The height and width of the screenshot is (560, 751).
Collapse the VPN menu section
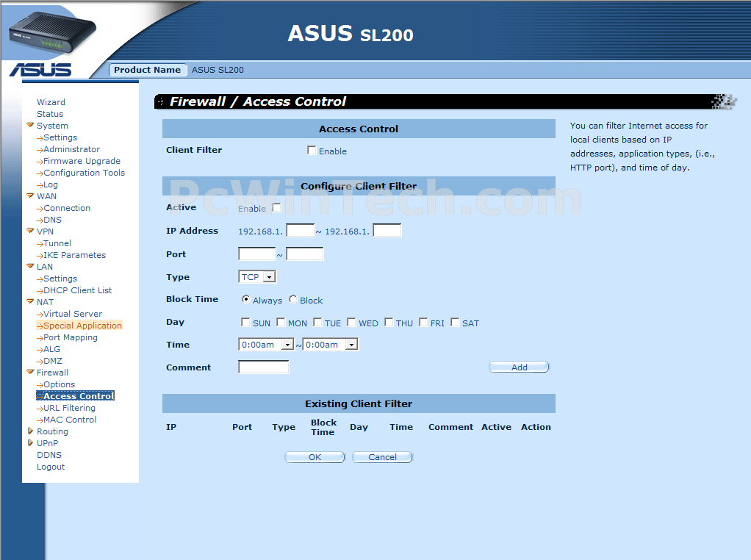pos(30,231)
